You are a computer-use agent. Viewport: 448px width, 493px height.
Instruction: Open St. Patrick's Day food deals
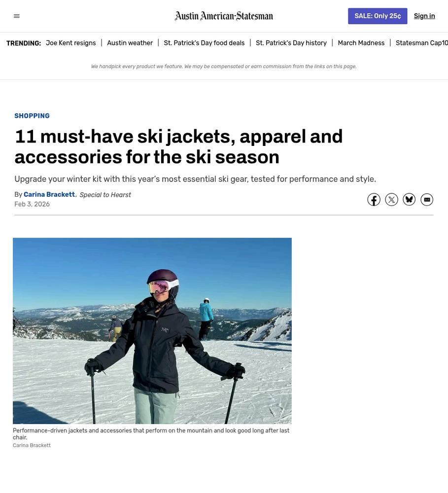point(204,43)
